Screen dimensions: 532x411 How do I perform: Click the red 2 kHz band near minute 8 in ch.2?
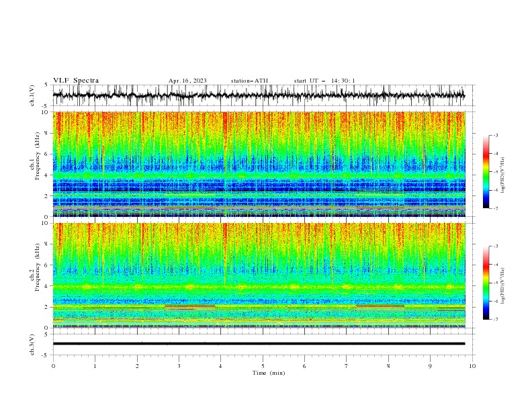pos(380,306)
